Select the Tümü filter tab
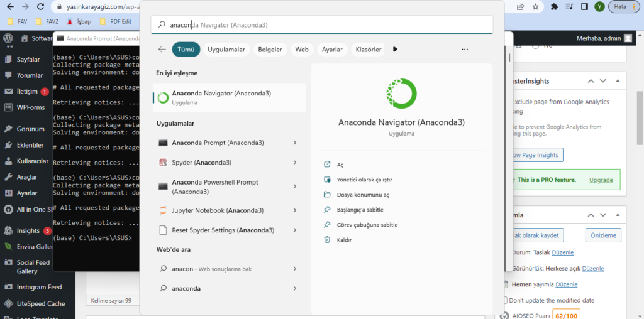The image size is (644, 319). coord(186,49)
